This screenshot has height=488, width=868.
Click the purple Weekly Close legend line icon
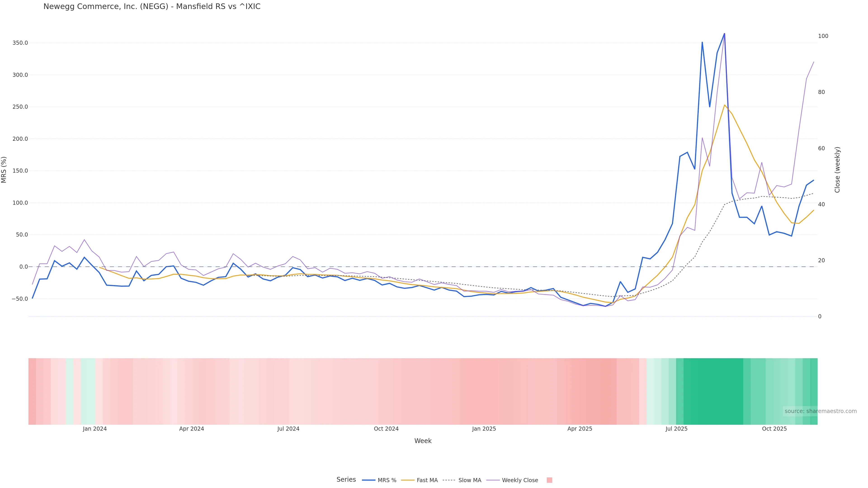[x=493, y=480]
